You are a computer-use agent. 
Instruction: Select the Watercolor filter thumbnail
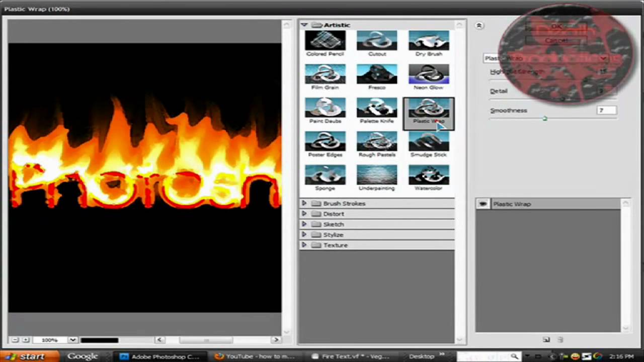[429, 178]
